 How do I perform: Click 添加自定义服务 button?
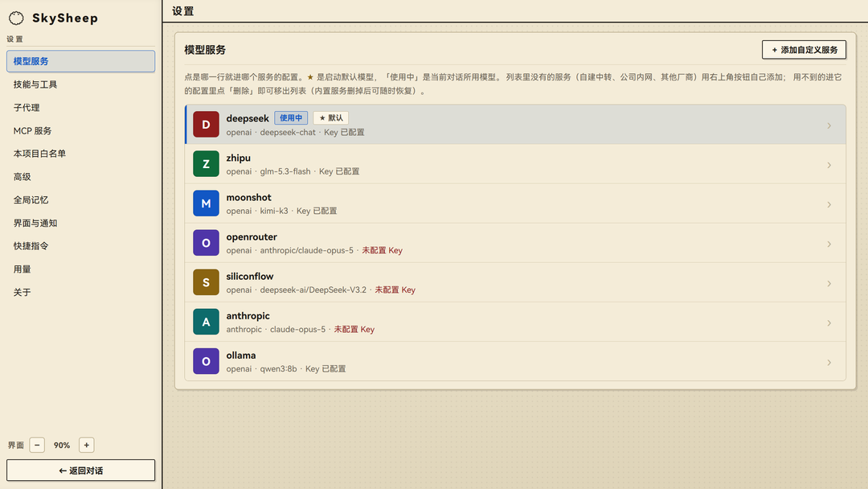click(804, 50)
